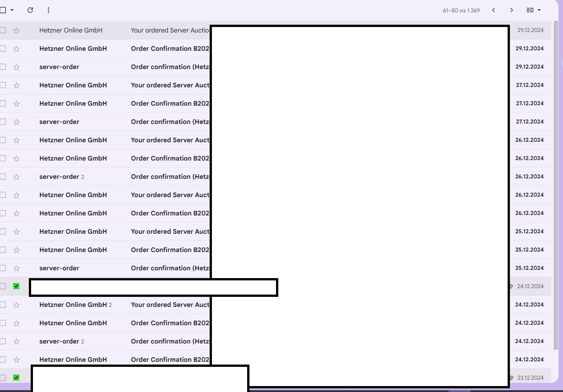Viewport: 563px width, 392px height.
Task: Expand the split pane mode dropdown arrow
Action: pos(539,10)
